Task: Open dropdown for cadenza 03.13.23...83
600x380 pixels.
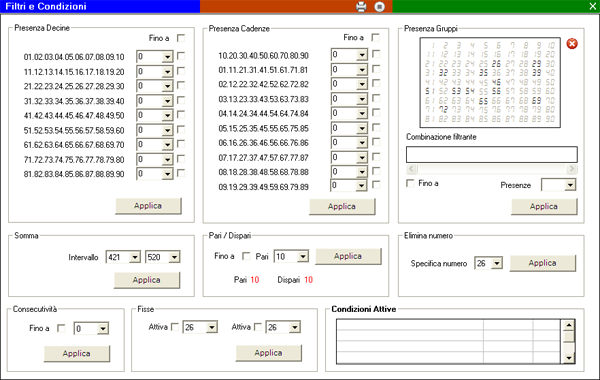Action: click(362, 99)
